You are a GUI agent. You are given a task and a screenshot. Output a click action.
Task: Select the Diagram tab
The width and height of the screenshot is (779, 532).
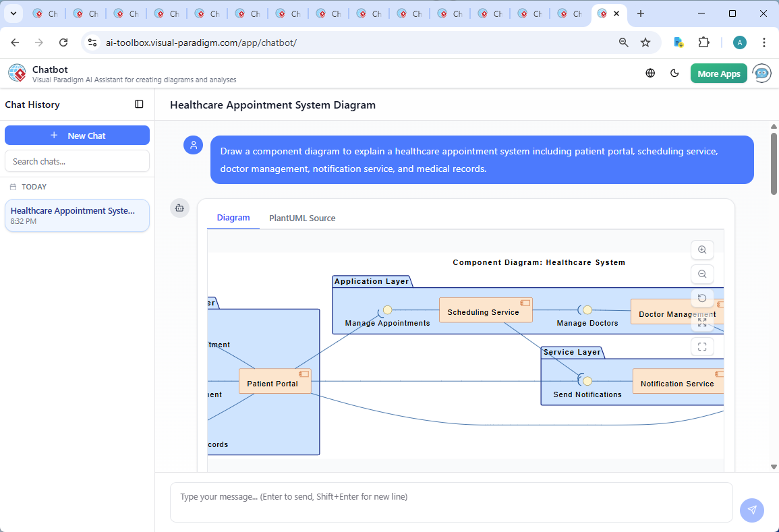click(233, 218)
